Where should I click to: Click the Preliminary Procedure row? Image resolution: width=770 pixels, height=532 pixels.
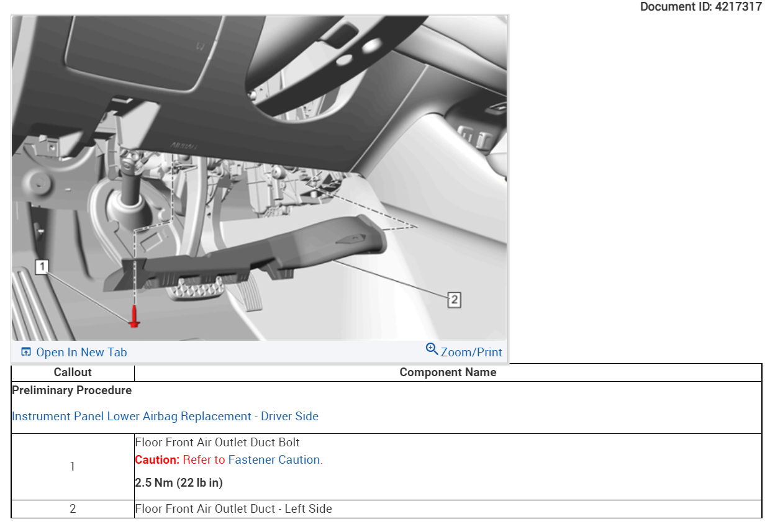tap(71, 390)
